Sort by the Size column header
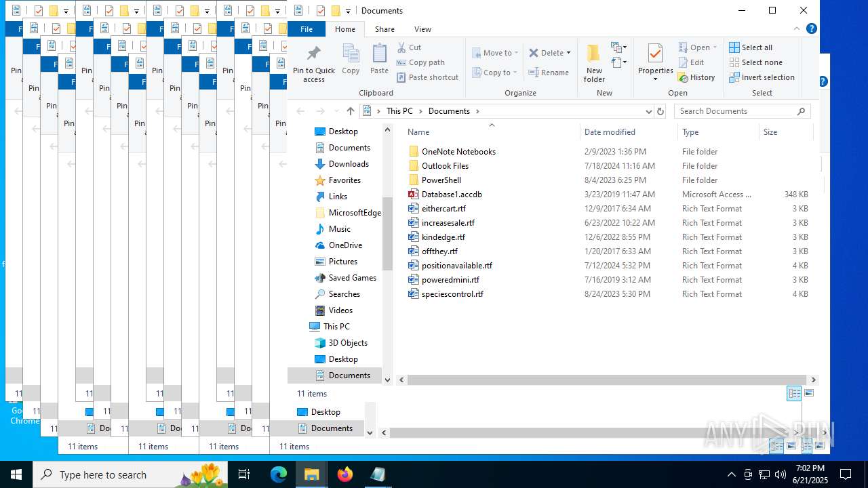The image size is (868, 488). [786, 132]
